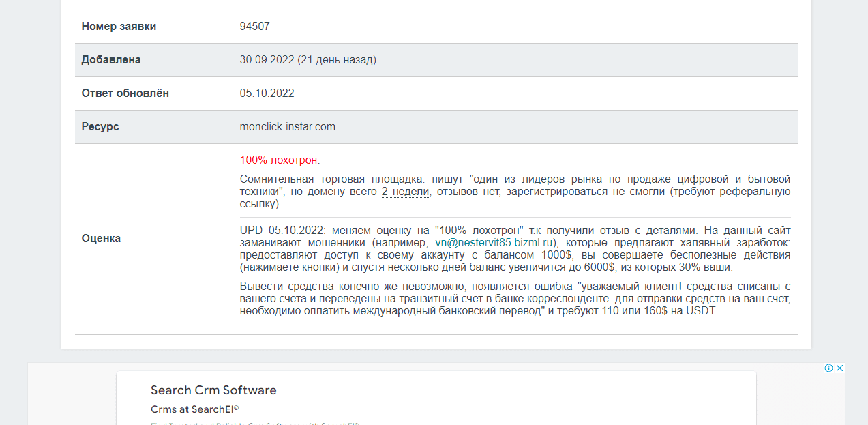Click the paragraph starting with "Вывести средства"

[x=515, y=299]
